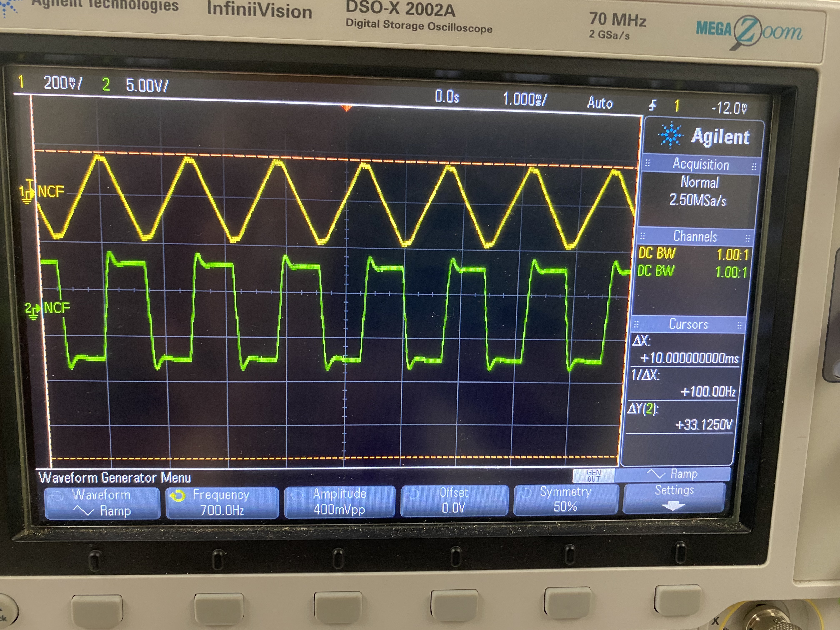Click the channel 1 200mV/ scale readout
The image size is (840, 630).
63,83
